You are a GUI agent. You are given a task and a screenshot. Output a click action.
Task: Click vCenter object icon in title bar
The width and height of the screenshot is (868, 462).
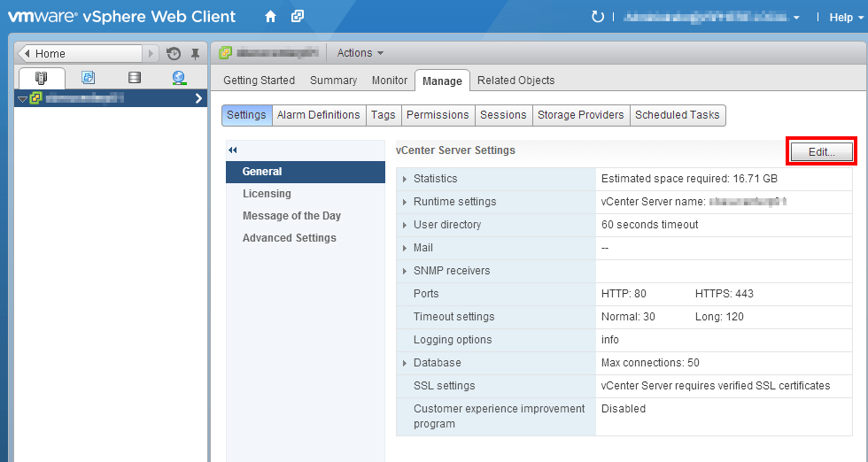click(225, 52)
